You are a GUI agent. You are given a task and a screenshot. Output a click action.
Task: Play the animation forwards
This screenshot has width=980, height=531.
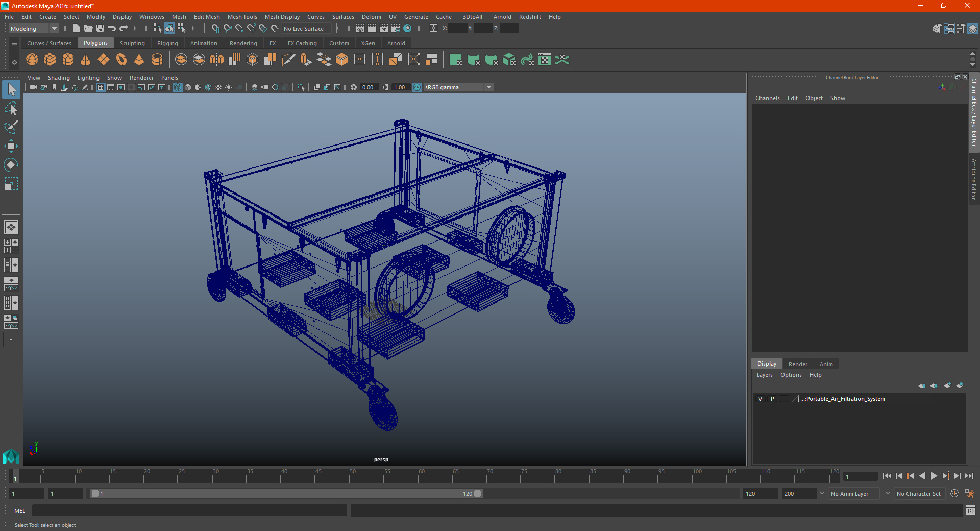(934, 476)
